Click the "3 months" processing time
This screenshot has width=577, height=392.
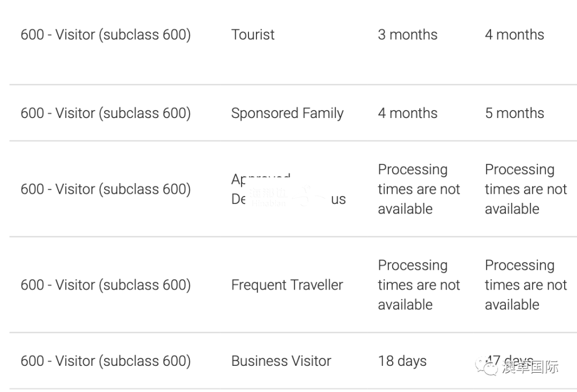click(407, 35)
